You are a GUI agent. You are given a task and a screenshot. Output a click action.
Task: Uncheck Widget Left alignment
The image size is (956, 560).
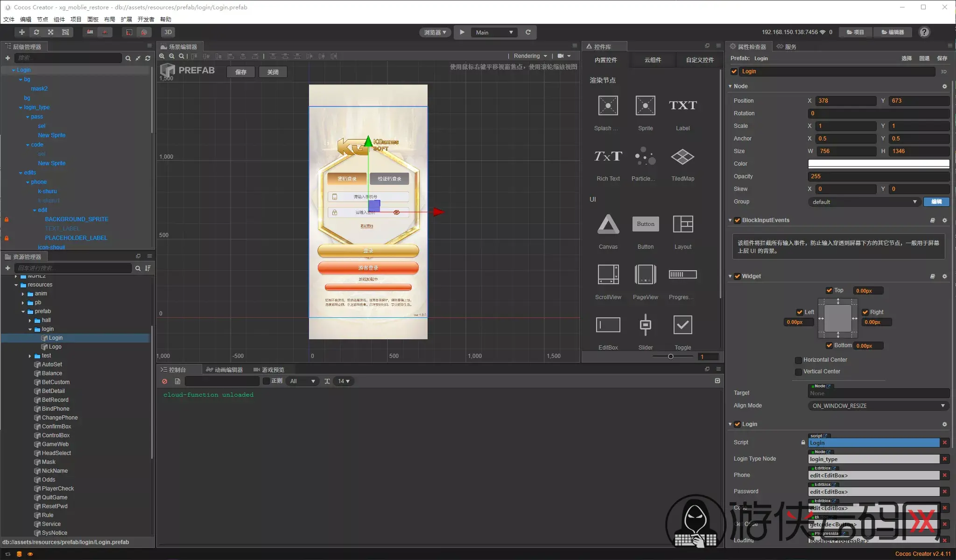coord(800,312)
